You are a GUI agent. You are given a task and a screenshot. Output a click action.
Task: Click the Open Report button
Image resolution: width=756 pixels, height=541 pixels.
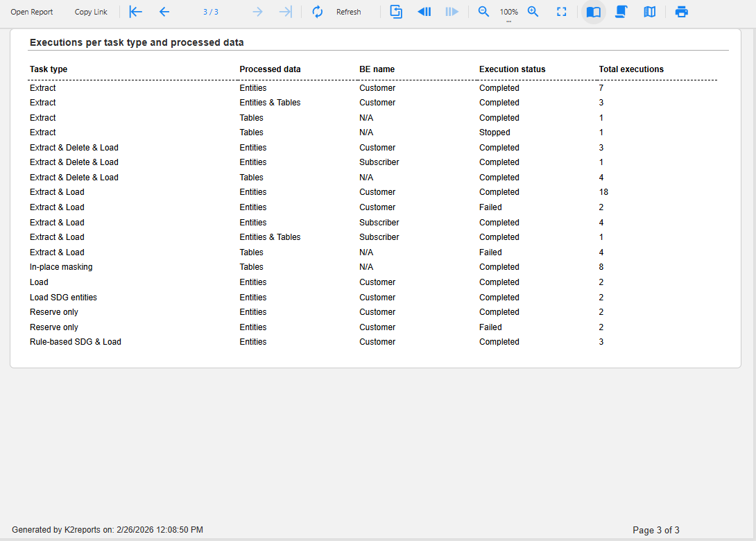[x=32, y=12]
